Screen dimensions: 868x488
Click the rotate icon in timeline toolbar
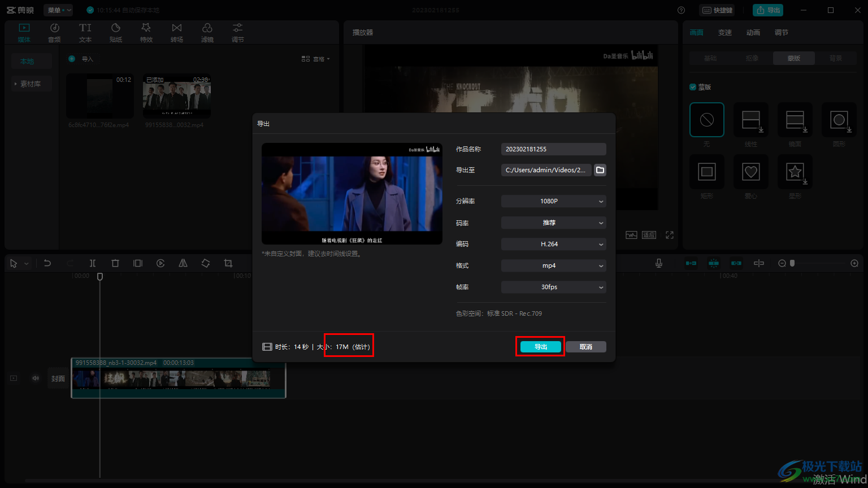click(x=206, y=263)
